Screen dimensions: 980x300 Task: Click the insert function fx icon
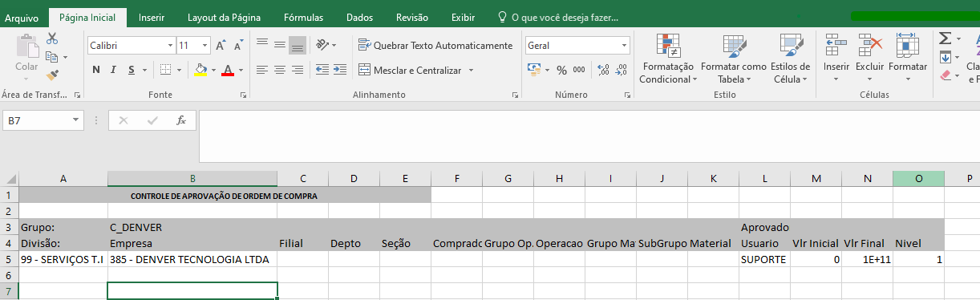point(181,120)
